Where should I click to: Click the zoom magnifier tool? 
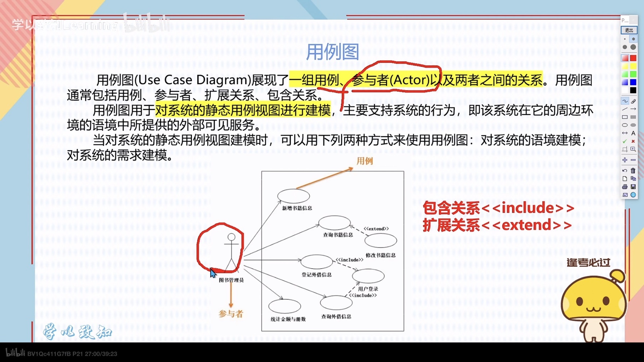633,149
